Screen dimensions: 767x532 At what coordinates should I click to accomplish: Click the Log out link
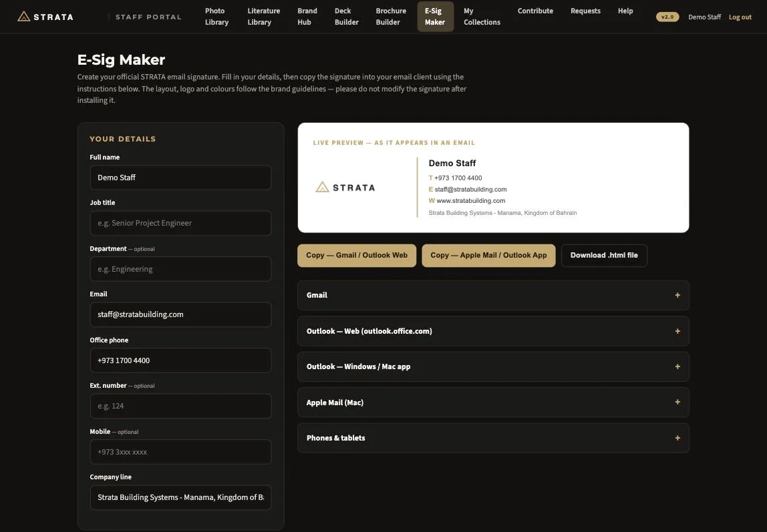click(x=740, y=17)
